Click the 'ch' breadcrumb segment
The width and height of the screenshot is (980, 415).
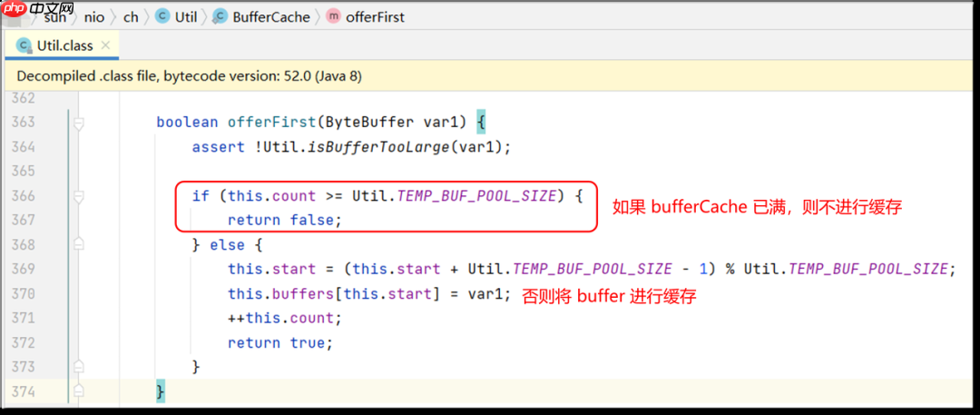click(x=131, y=17)
